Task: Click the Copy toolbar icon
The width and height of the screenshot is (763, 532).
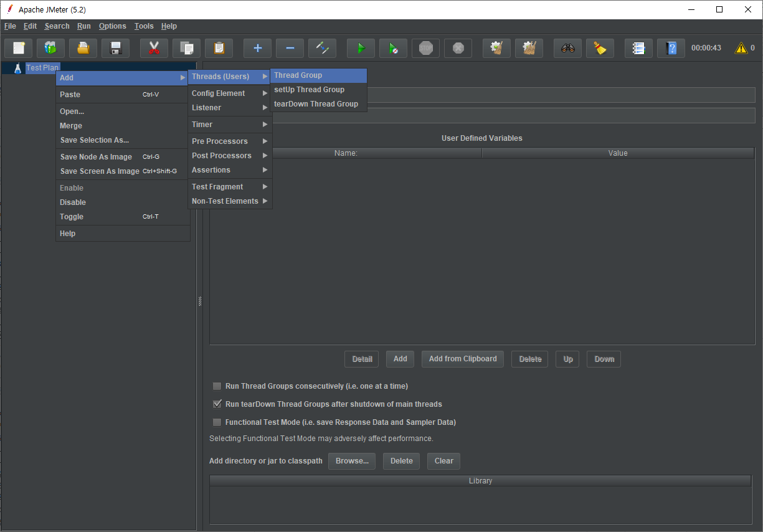Action: point(187,48)
